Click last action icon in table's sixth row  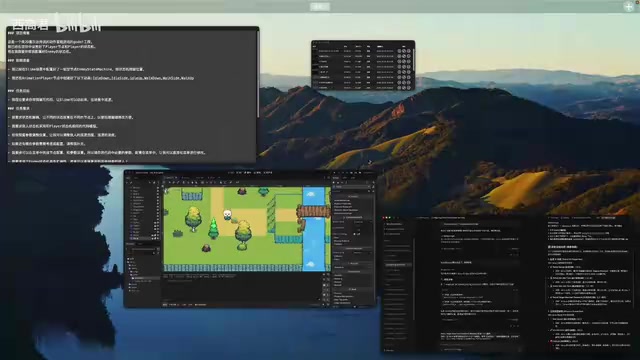[x=408, y=77]
